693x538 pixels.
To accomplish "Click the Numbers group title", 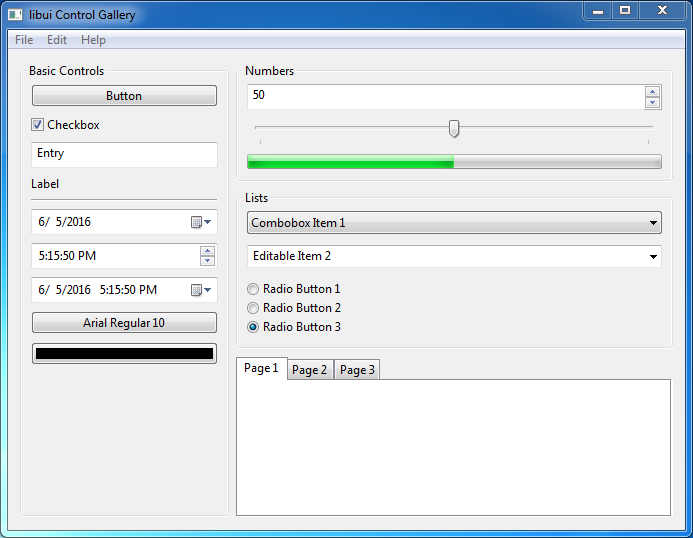I will [270, 71].
